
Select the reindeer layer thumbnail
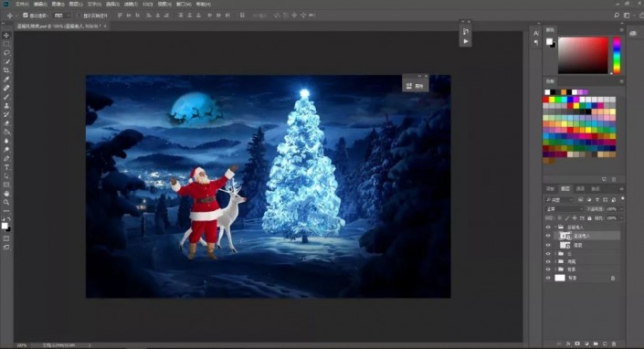pyautogui.click(x=565, y=245)
